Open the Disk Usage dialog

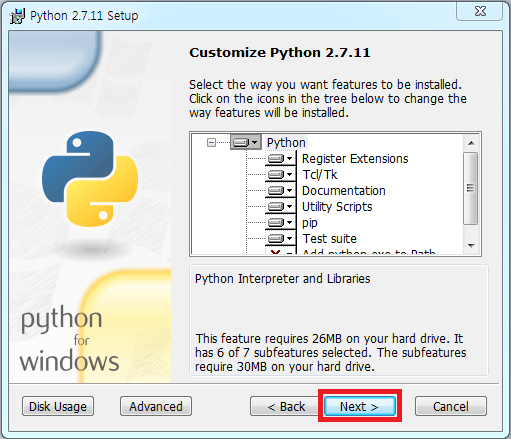(x=58, y=406)
